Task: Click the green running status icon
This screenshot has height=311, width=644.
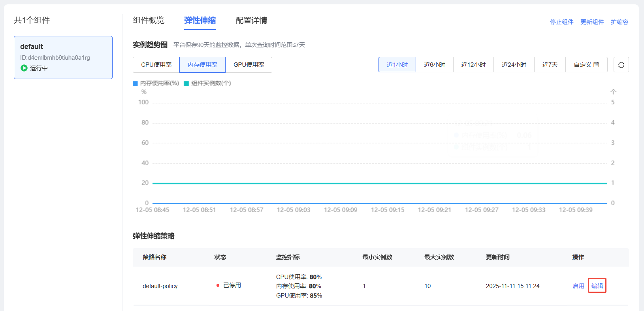Action: click(x=24, y=68)
